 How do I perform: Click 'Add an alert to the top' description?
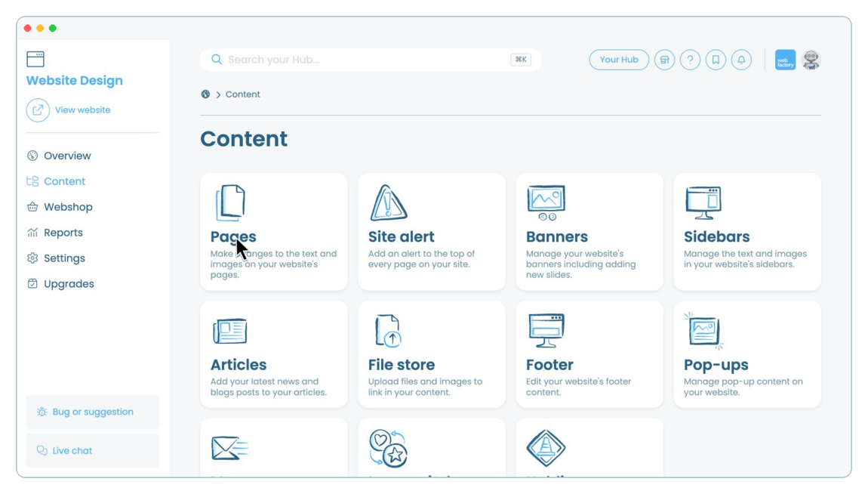point(422,258)
